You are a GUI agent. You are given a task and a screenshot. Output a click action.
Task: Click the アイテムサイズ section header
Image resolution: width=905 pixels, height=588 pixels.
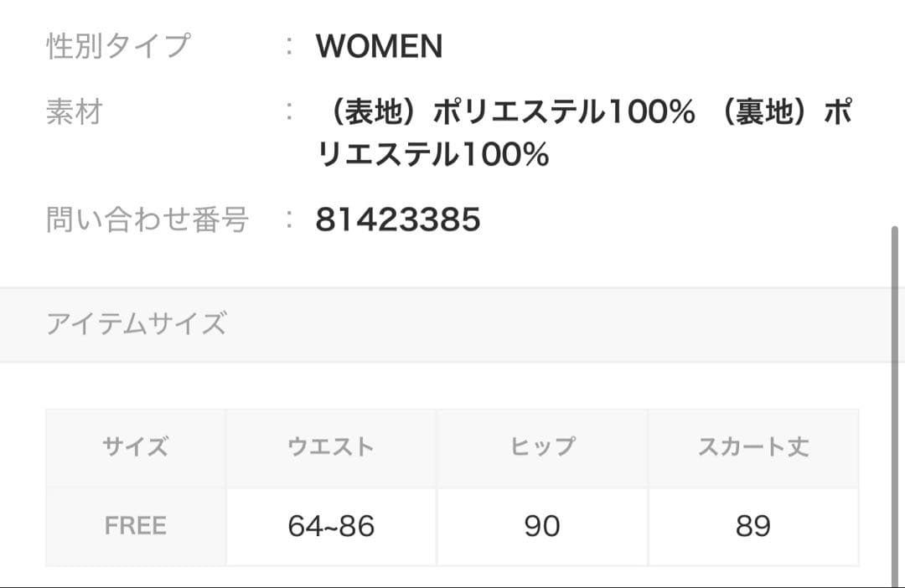(136, 323)
